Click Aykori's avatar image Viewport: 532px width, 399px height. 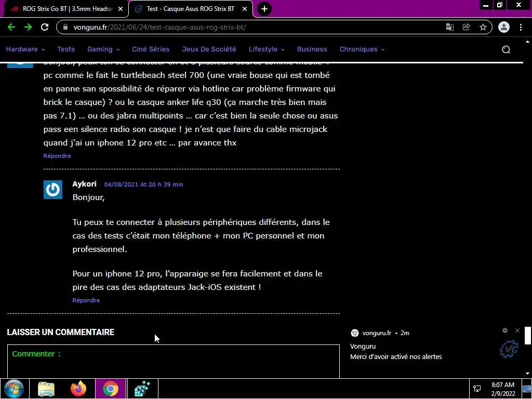[x=53, y=190]
